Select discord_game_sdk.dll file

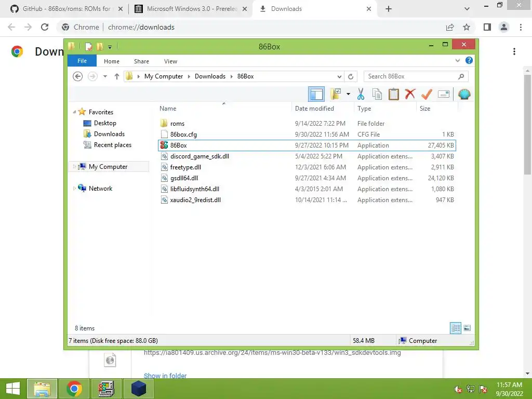point(307,156)
